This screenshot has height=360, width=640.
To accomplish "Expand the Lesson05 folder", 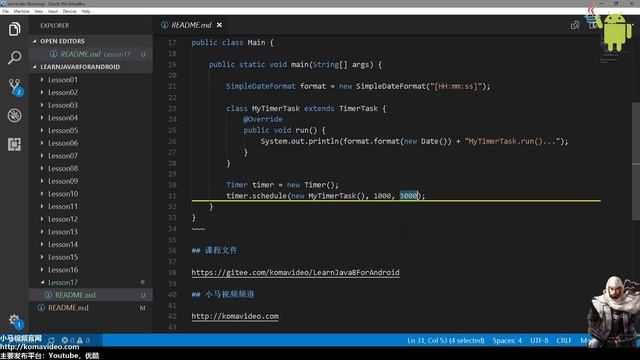I will point(91,131).
